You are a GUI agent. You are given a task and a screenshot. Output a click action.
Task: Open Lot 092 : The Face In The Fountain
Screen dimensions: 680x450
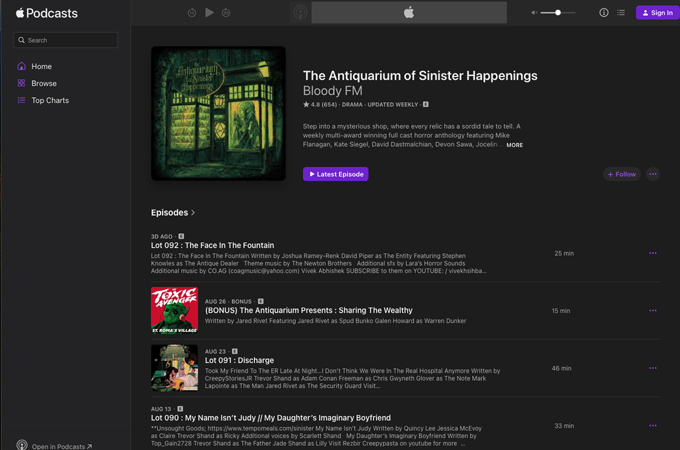(212, 245)
